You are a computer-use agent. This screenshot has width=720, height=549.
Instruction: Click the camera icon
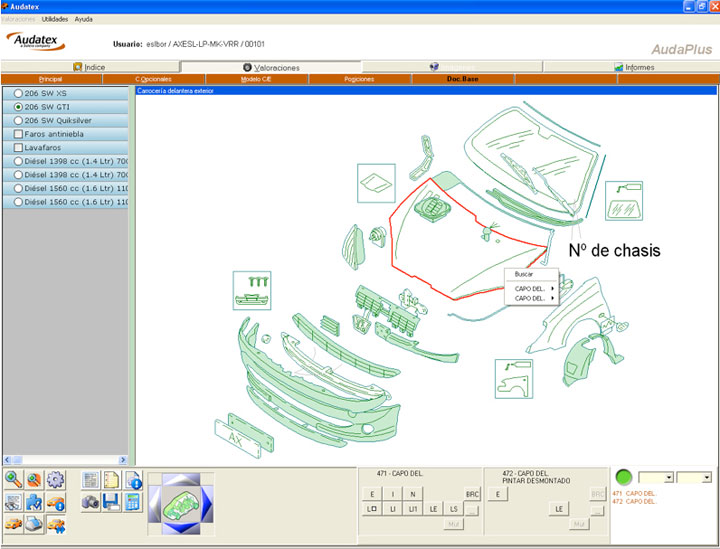point(90,502)
